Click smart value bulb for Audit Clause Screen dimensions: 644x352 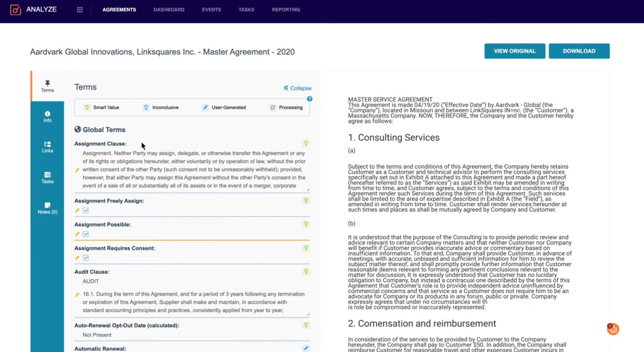[x=306, y=272]
